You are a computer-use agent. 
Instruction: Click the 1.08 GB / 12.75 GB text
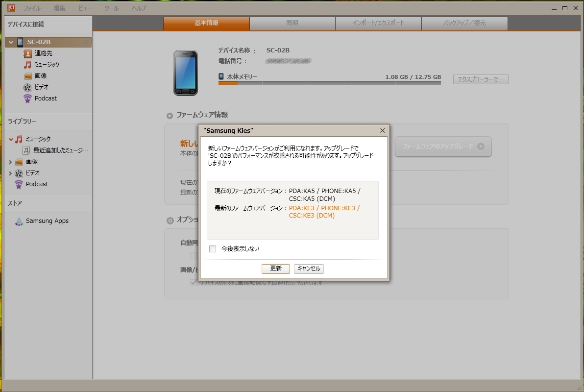click(x=413, y=77)
